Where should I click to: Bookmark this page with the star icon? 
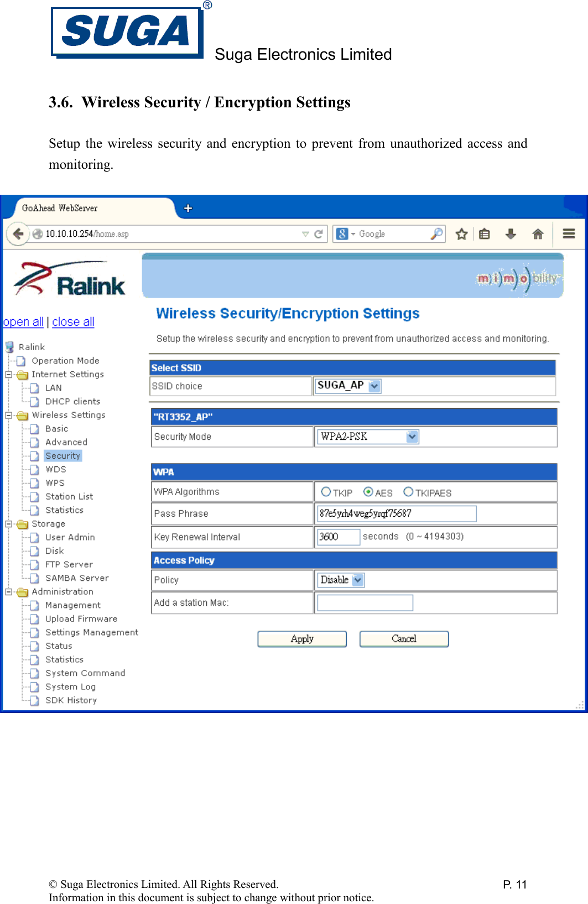pyautogui.click(x=461, y=234)
